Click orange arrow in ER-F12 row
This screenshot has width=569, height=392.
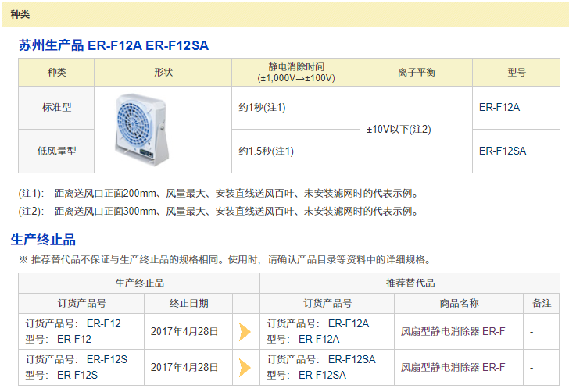245,332
